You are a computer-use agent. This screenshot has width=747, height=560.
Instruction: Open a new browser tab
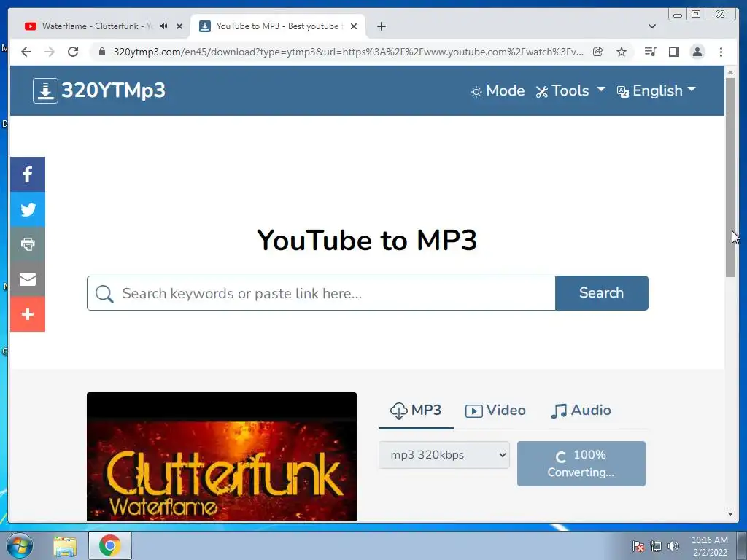381,26
